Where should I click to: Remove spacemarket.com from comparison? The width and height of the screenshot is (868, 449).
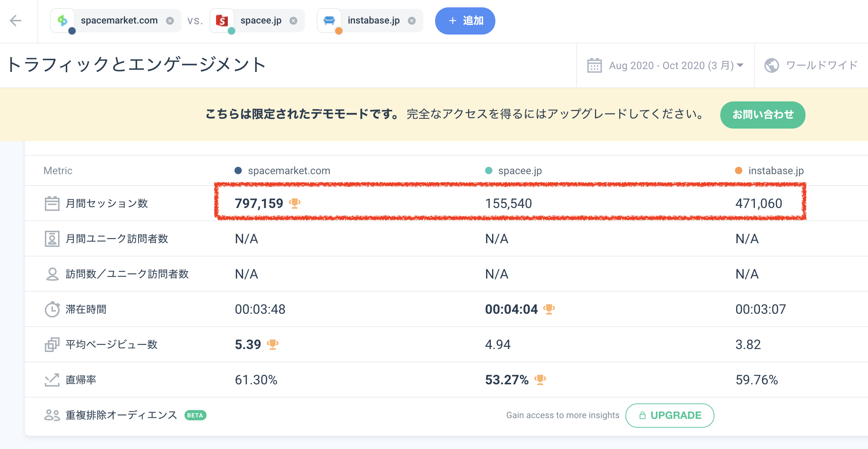[170, 21]
